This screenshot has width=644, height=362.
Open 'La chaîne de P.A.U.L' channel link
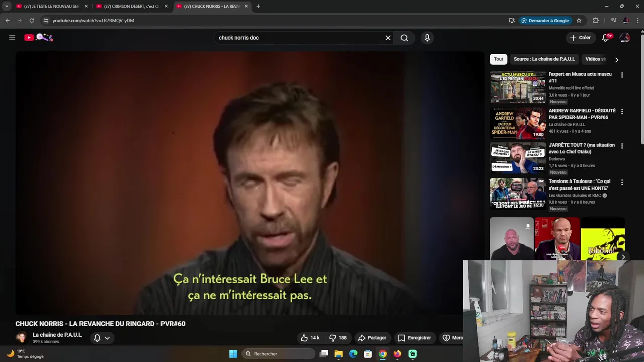[57, 335]
